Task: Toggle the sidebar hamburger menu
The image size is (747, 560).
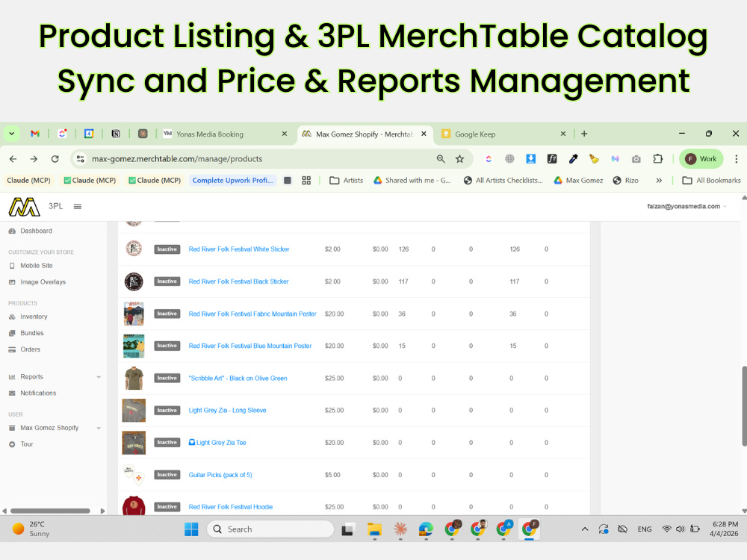Action: [x=78, y=207]
